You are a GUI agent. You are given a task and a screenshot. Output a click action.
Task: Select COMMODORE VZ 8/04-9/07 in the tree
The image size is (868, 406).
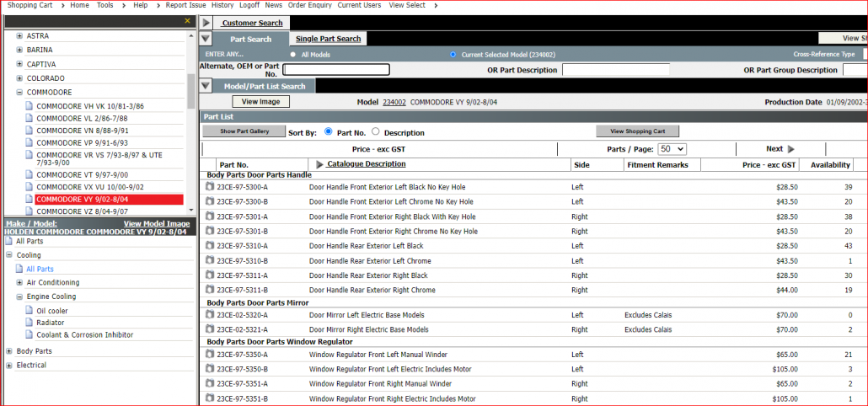[83, 211]
